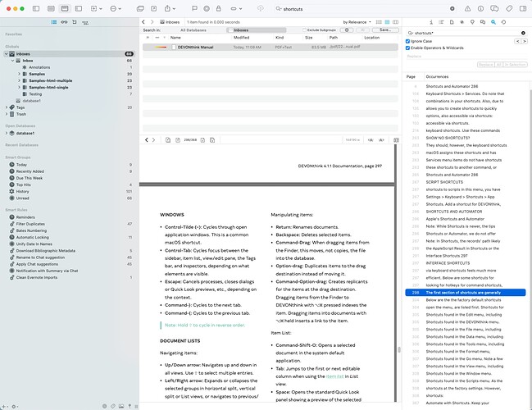The image size is (532, 410).
Task: Open the Trash in the sidebar
Action: click(x=23, y=113)
